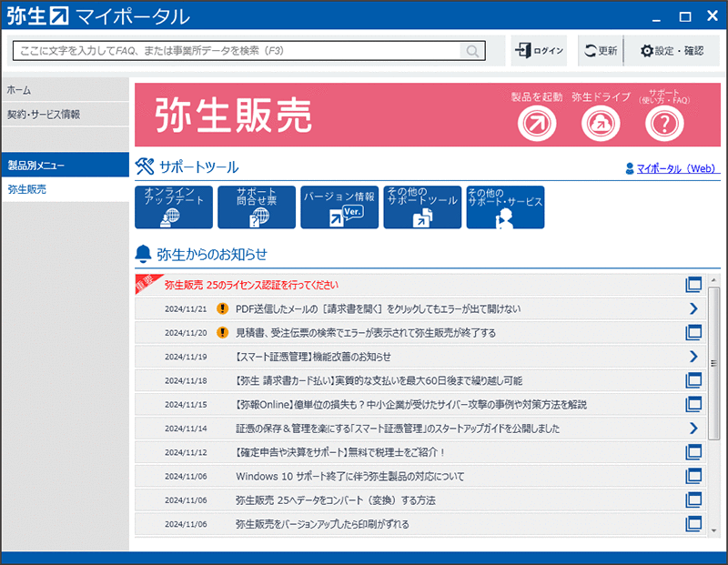Refresh with the 更新 button
The image size is (728, 565).
pos(601,51)
